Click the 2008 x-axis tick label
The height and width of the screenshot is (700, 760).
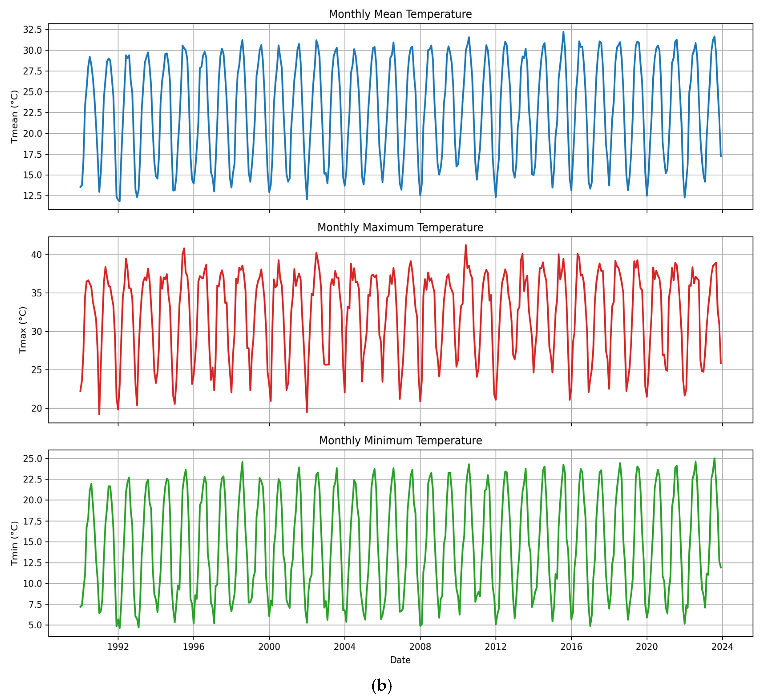(x=420, y=647)
